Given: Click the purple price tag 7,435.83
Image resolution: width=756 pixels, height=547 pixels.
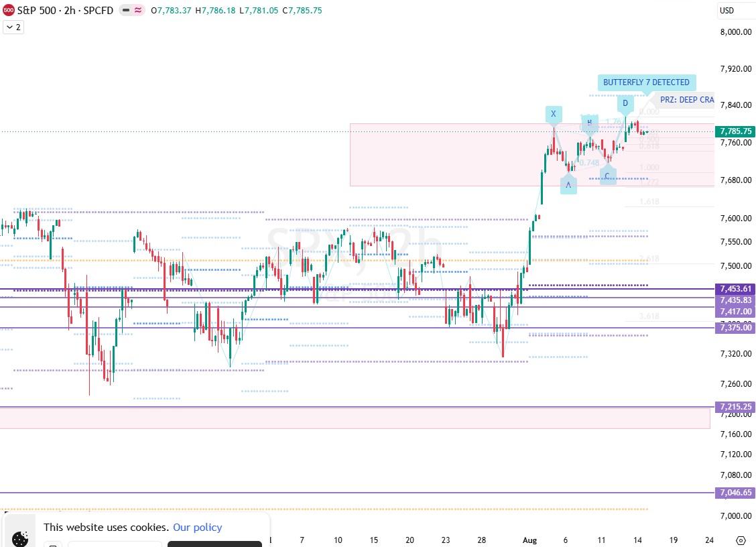Looking at the screenshot, I should coord(735,300).
